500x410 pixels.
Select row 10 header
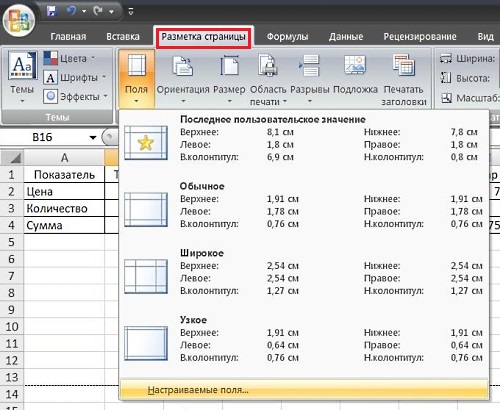tap(12, 327)
